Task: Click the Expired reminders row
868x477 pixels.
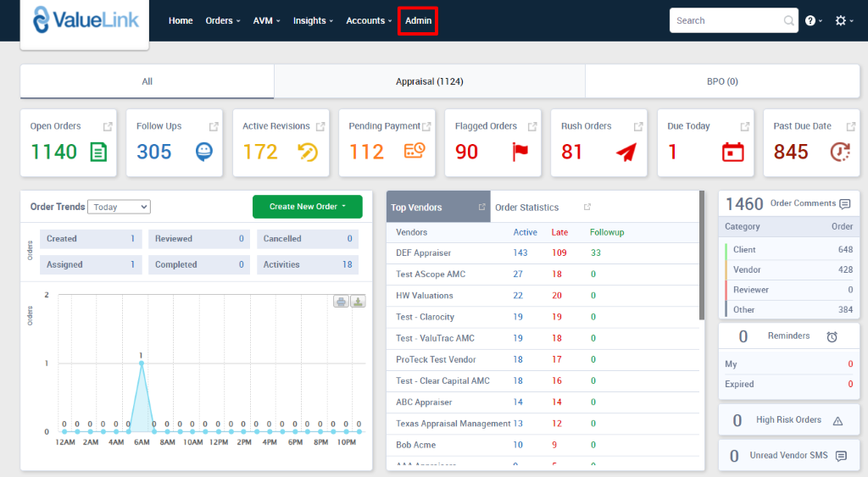Action: coord(789,384)
